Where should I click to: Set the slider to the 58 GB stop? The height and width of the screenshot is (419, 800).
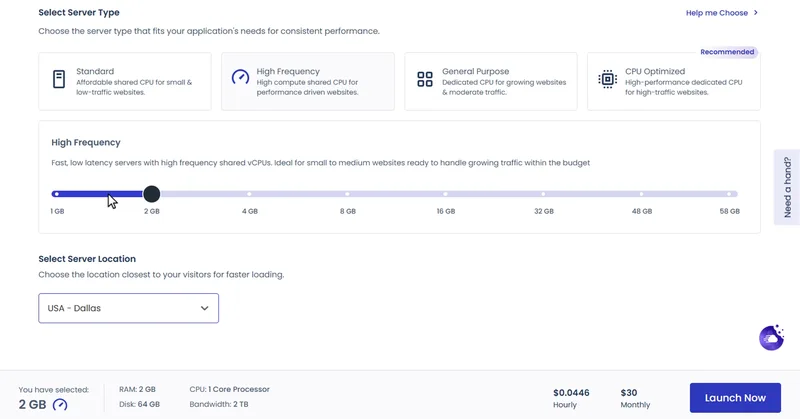(730, 194)
